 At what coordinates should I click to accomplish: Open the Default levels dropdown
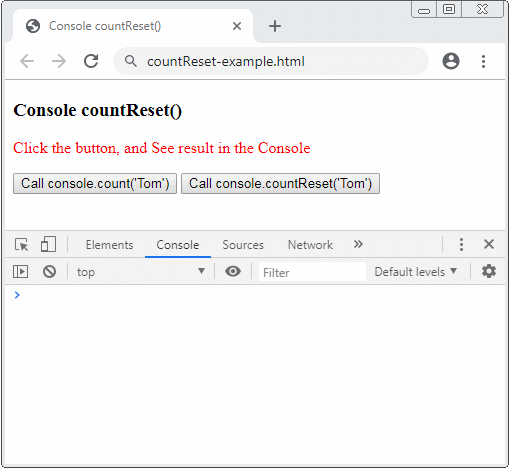[x=415, y=272]
